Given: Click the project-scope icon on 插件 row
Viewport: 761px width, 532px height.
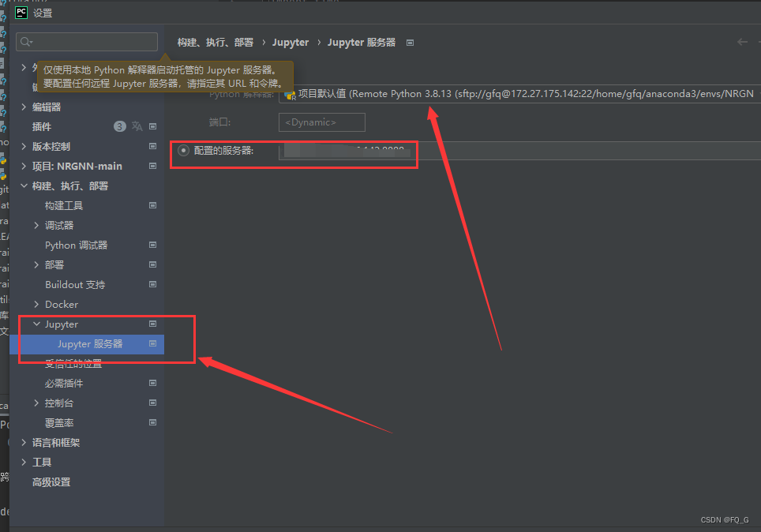Looking at the screenshot, I should [x=153, y=126].
